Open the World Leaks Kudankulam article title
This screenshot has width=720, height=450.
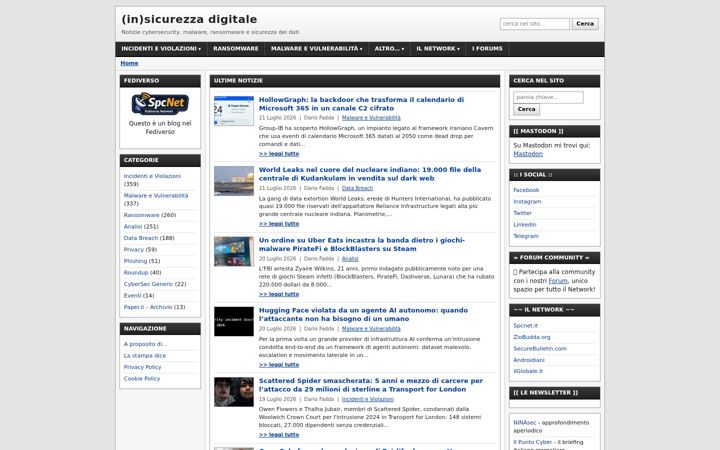pos(370,174)
